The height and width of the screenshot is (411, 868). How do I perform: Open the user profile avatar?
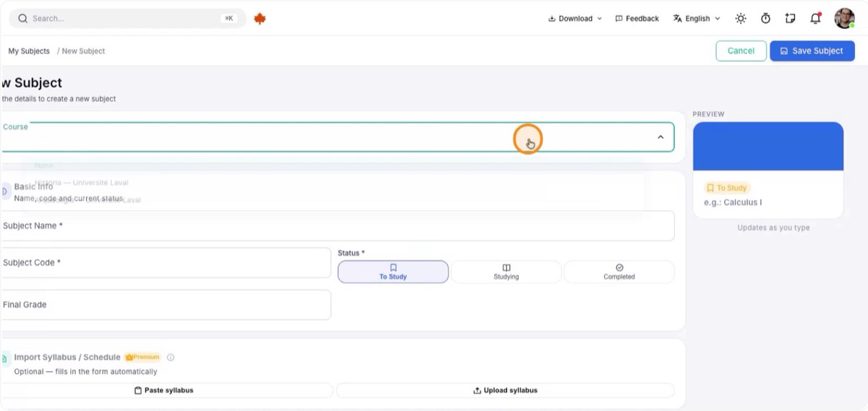844,19
